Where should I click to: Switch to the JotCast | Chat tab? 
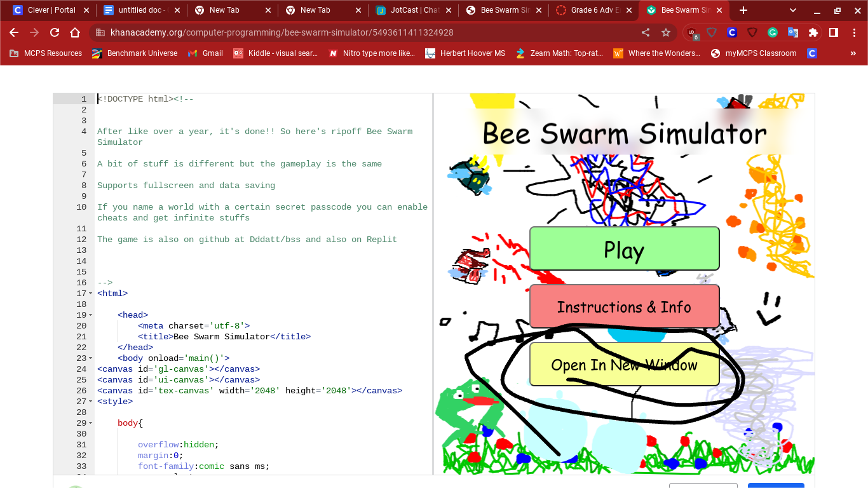coord(413,10)
